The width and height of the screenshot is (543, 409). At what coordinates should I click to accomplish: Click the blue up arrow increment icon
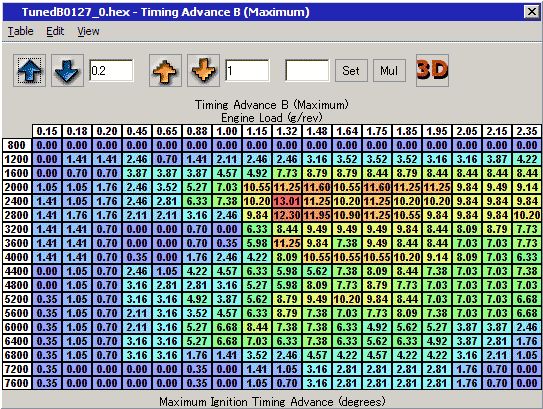click(x=29, y=71)
